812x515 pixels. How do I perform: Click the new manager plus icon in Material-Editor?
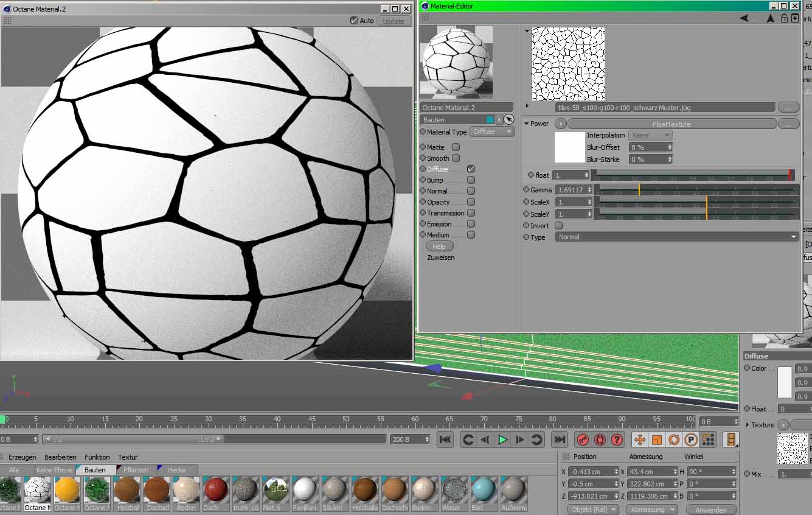pos(794,18)
